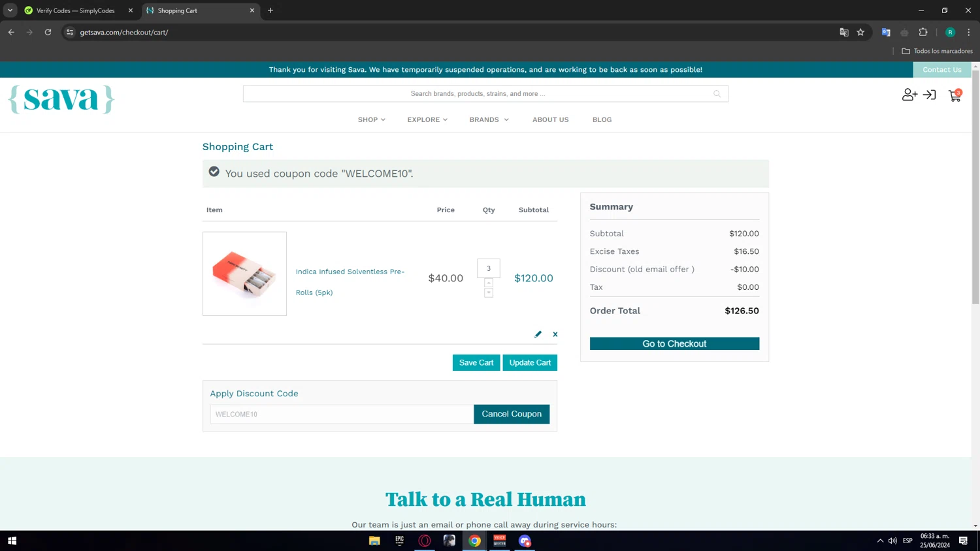View site information icon in address bar
The image size is (980, 551).
point(70,32)
